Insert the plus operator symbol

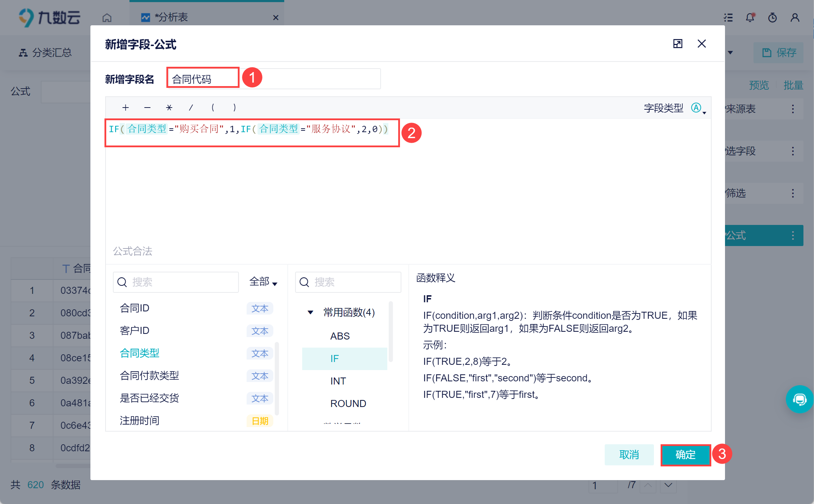pos(126,108)
